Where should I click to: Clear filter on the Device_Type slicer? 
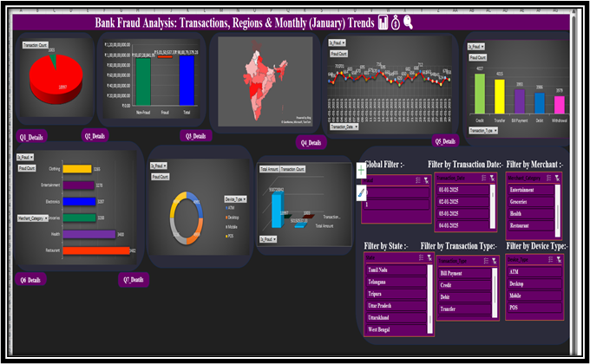pyautogui.click(x=559, y=259)
